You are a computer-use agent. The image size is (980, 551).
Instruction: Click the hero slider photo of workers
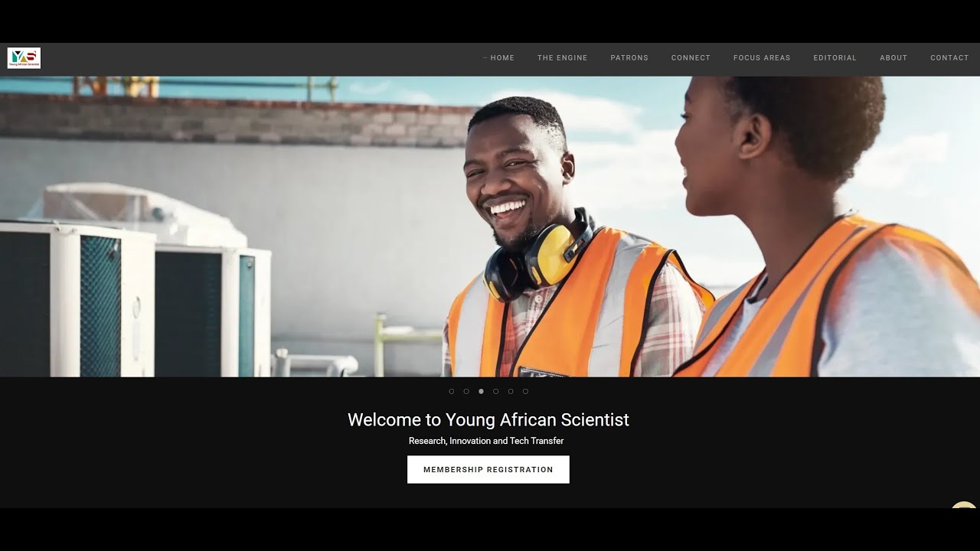click(490, 227)
